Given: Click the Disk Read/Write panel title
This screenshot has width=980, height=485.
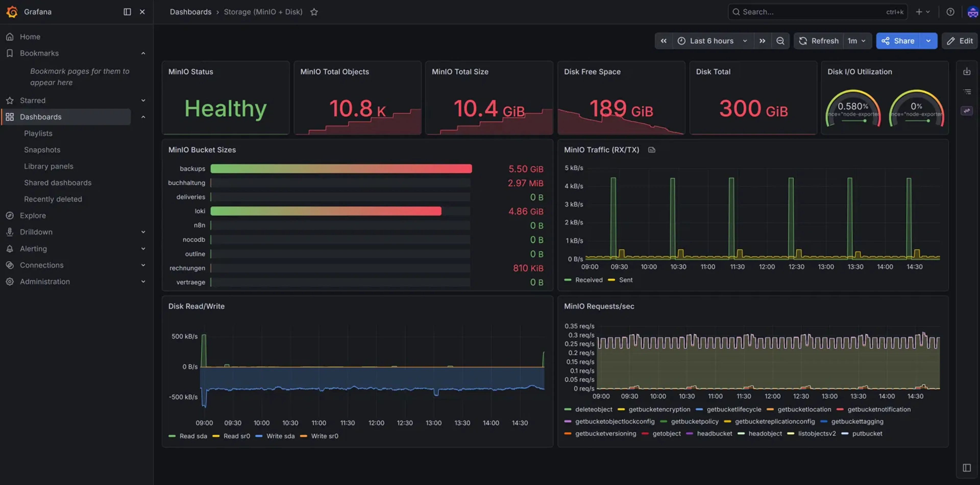Looking at the screenshot, I should [196, 306].
